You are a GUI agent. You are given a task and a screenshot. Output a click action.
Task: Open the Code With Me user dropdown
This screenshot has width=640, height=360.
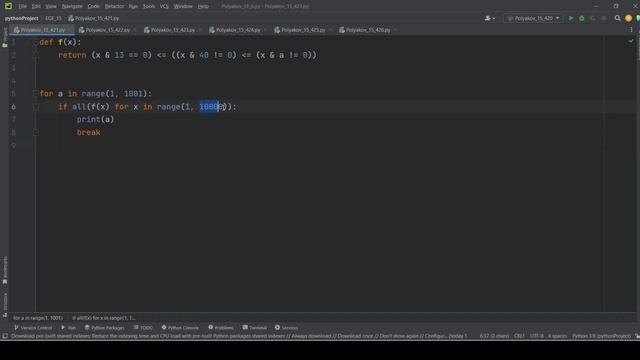click(x=489, y=18)
